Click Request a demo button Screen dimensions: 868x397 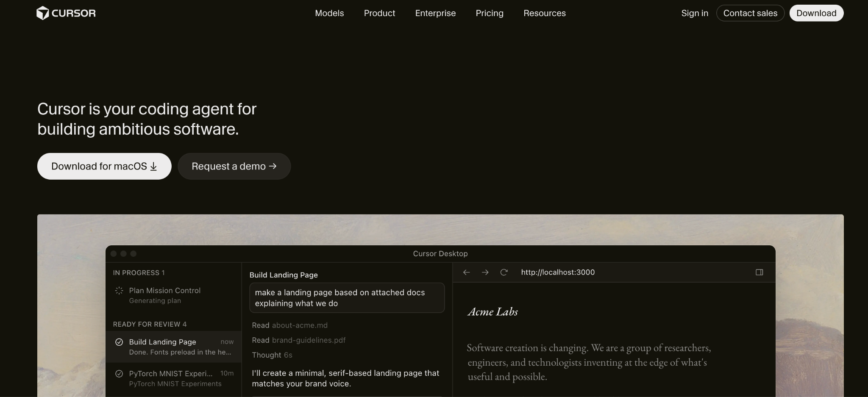point(234,166)
